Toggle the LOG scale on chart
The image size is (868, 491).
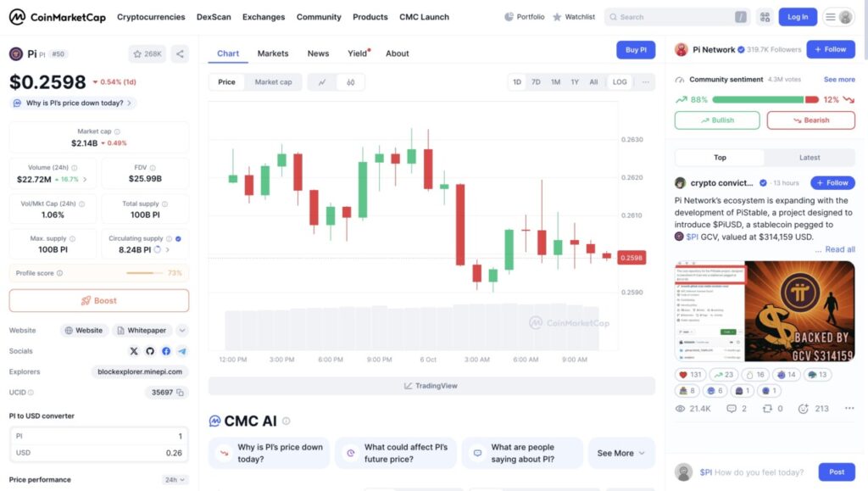(x=620, y=82)
